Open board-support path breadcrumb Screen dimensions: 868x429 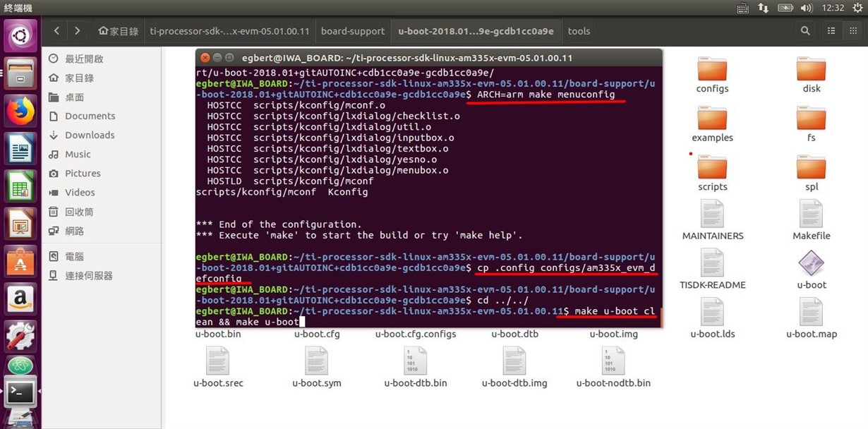[353, 31]
